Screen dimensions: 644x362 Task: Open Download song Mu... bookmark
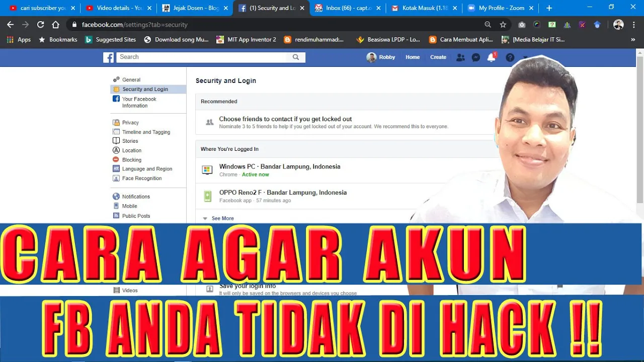176,39
